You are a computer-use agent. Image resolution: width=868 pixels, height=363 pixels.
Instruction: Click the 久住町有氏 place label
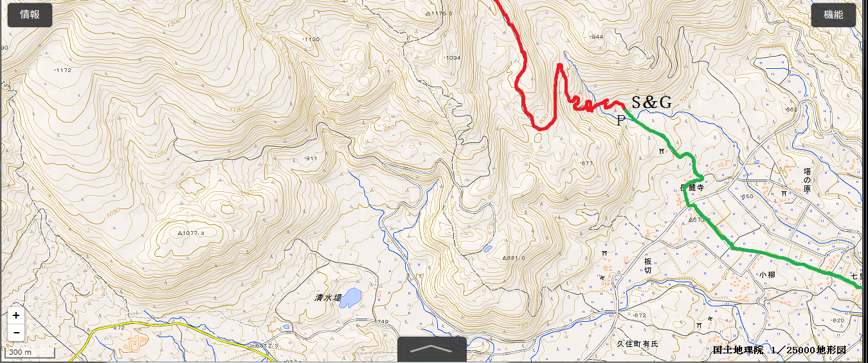click(638, 344)
